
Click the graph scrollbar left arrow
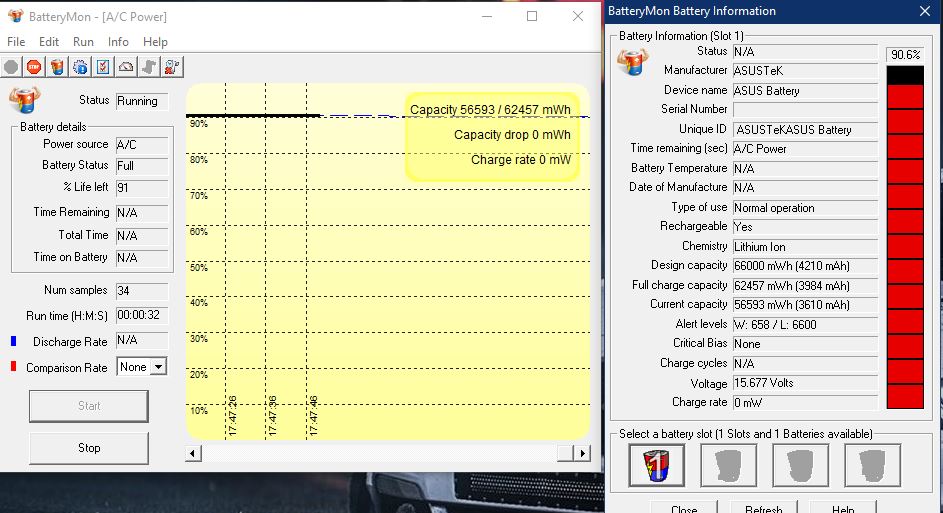pos(193,453)
